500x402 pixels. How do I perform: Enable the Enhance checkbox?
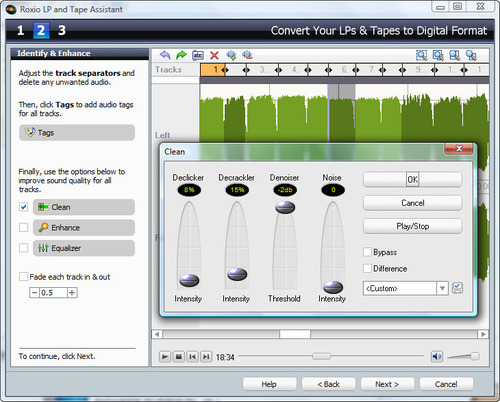[23, 228]
